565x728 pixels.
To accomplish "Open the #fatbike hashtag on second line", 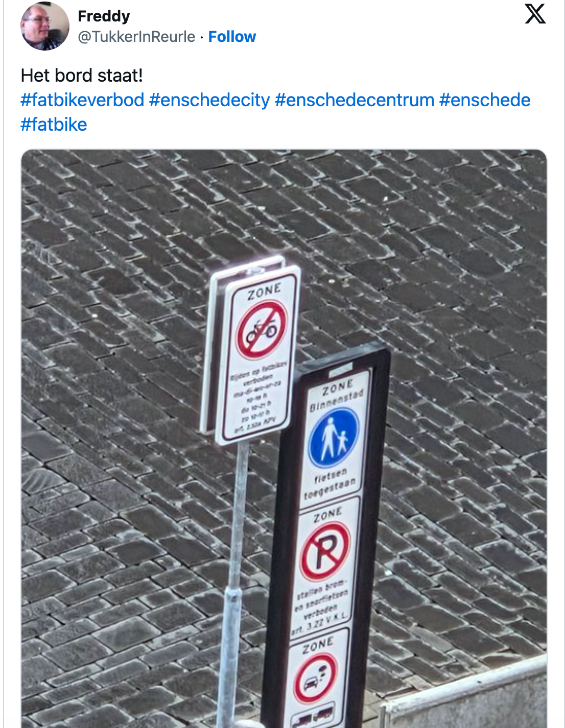I will 54,125.
